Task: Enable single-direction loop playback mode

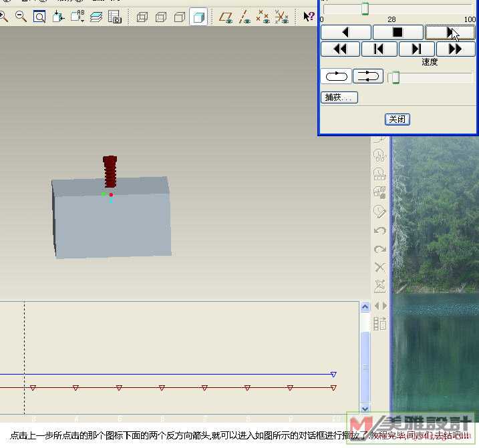Action: 335,76
